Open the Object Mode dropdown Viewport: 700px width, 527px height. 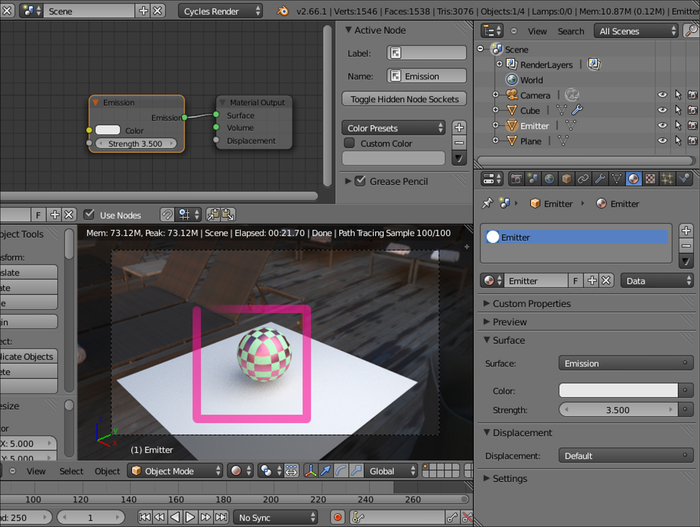coord(175,470)
